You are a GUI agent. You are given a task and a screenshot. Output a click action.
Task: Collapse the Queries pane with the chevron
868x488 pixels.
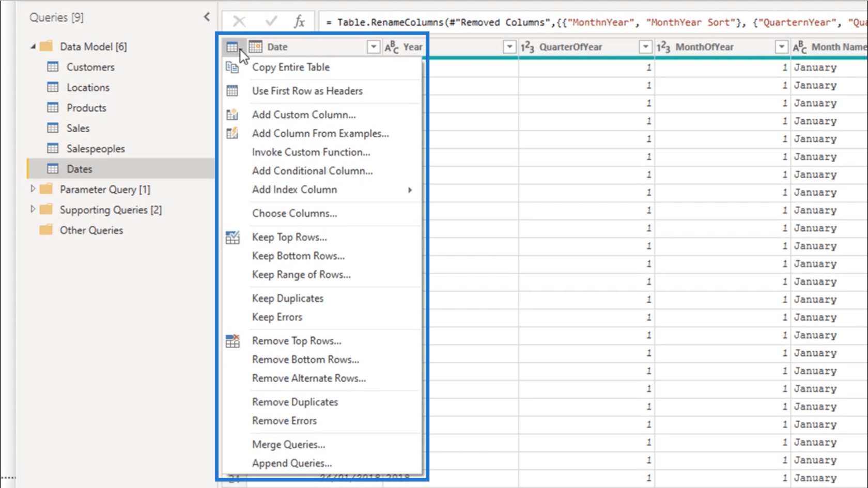(207, 17)
